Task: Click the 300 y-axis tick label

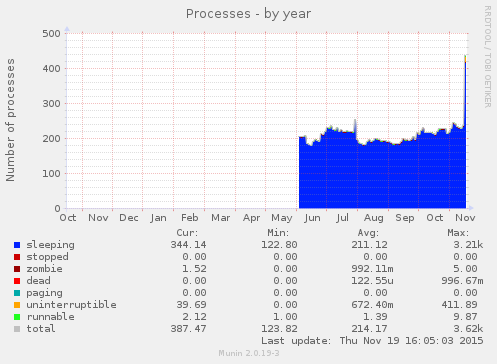Action: click(51, 104)
